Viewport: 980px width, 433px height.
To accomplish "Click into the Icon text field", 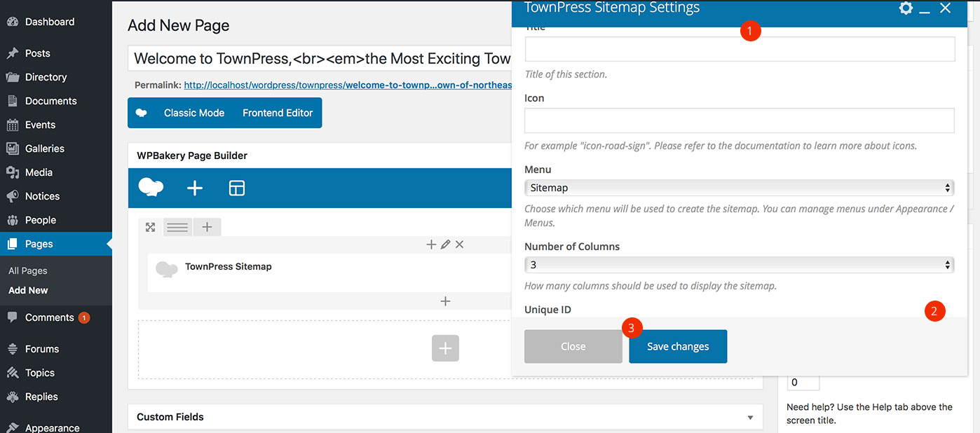I will [739, 121].
